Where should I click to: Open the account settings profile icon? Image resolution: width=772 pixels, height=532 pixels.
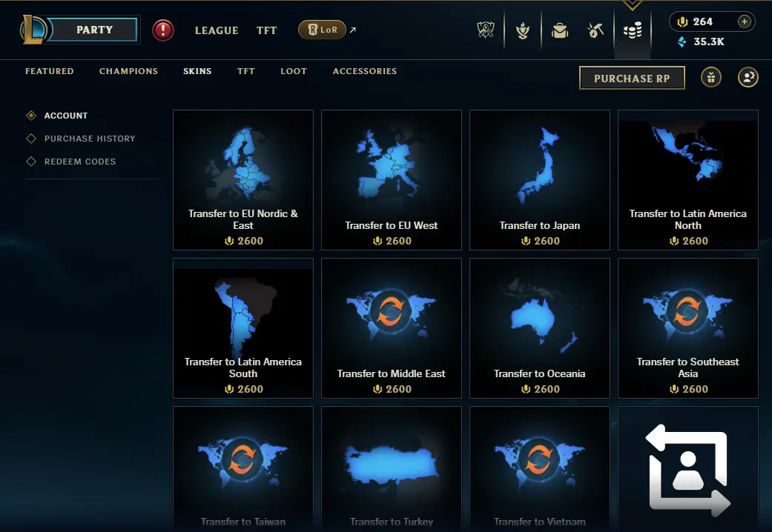[748, 77]
